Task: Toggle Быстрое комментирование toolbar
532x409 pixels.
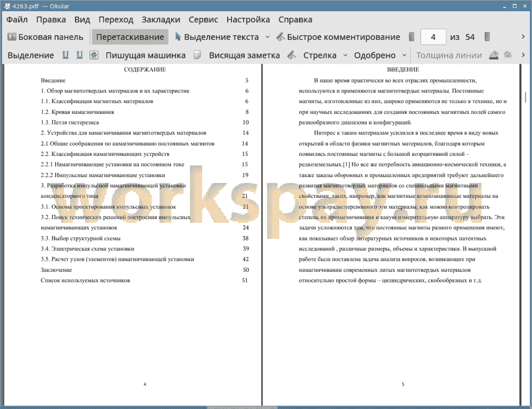Action: (338, 37)
